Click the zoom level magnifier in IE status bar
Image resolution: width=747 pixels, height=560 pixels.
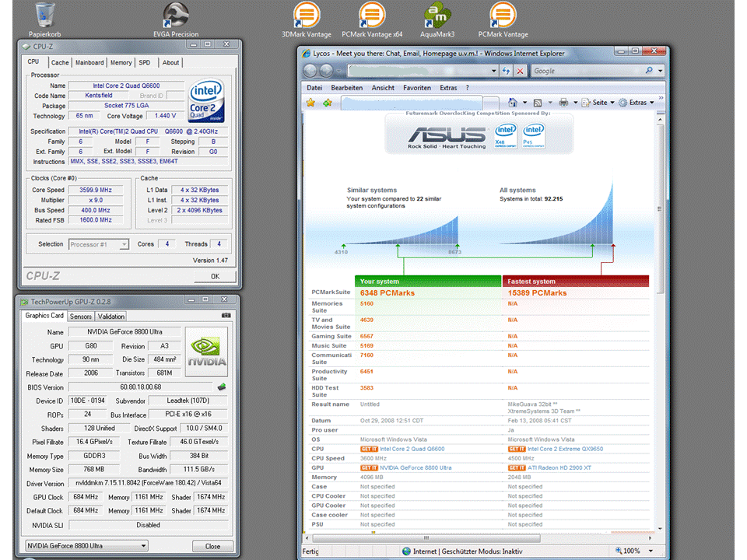(x=619, y=551)
